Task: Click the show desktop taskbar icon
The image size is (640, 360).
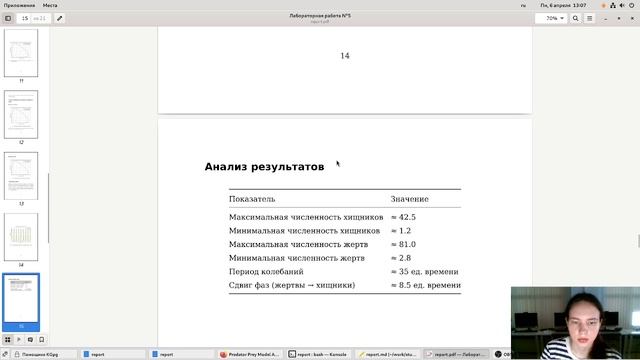Action: pos(5,354)
